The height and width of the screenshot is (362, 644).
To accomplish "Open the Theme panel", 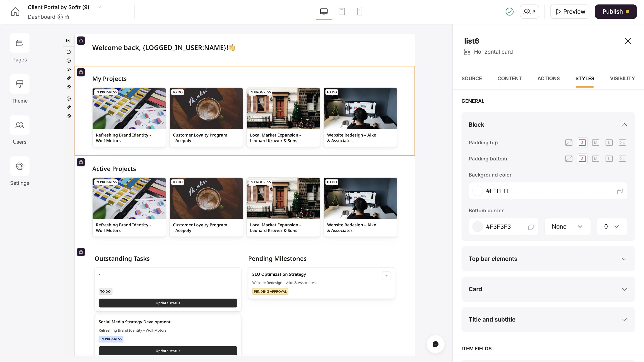I will point(19,84).
